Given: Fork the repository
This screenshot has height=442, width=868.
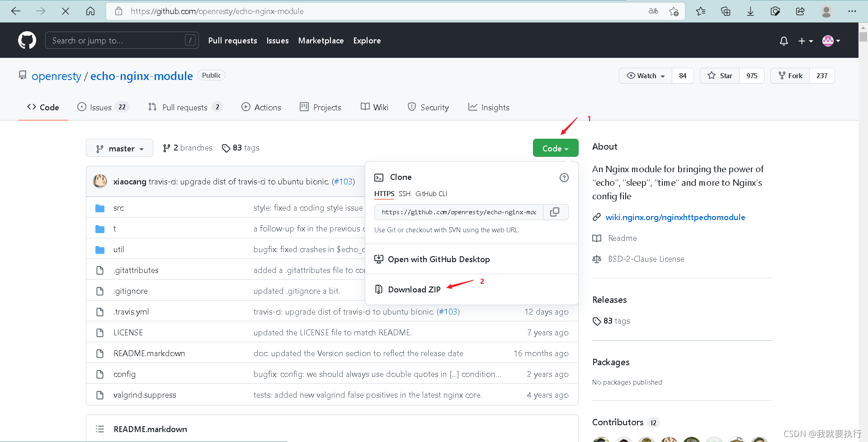Looking at the screenshot, I should pyautogui.click(x=790, y=76).
